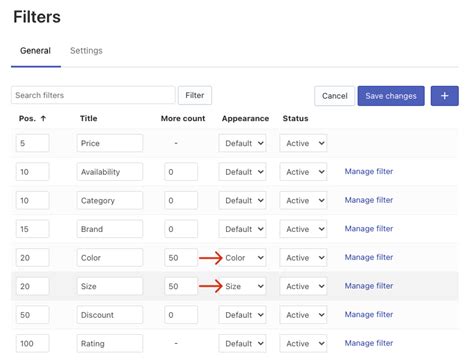
Task: Click the Color title field
Action: [x=110, y=258]
